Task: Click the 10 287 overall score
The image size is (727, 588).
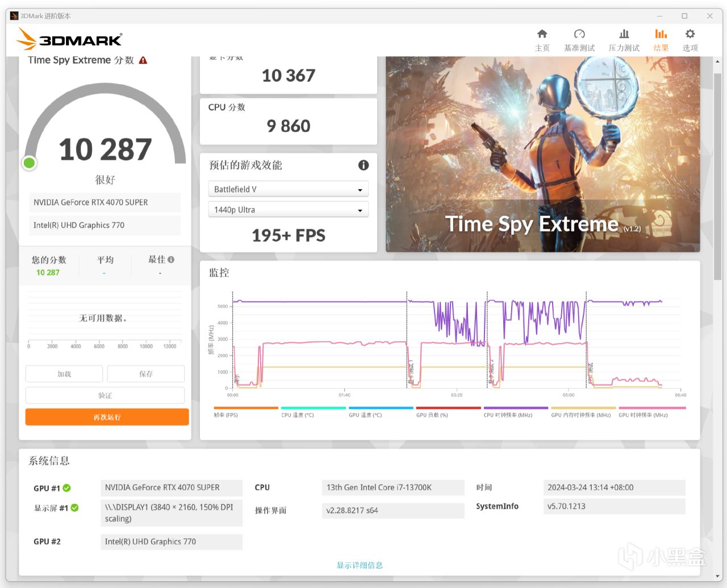Action: pos(105,149)
